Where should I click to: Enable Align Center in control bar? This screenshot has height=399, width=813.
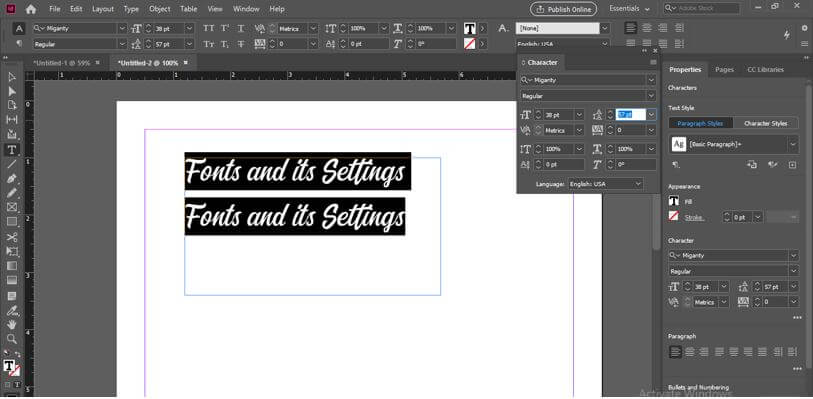tap(647, 28)
